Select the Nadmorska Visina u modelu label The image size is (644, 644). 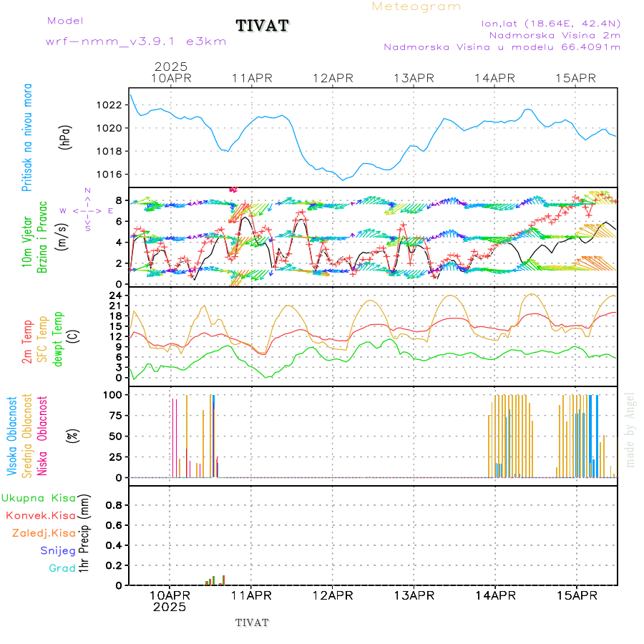[502, 47]
